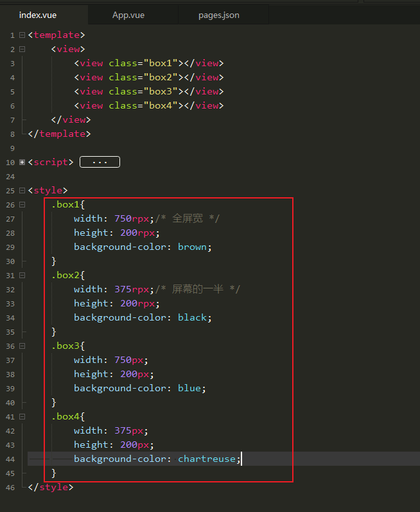This screenshot has width=420, height=512.
Task: Click the height 200rpx value on line 33
Action: tap(137, 303)
